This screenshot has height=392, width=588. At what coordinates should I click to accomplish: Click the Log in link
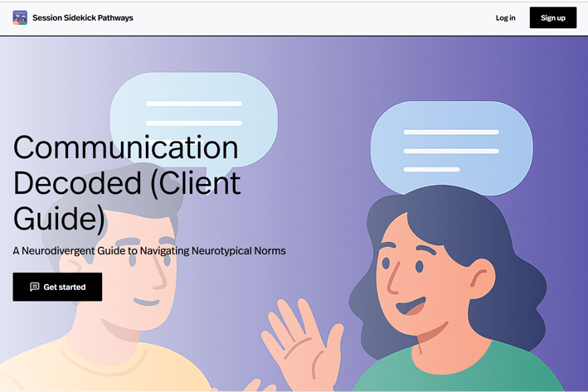[505, 17]
